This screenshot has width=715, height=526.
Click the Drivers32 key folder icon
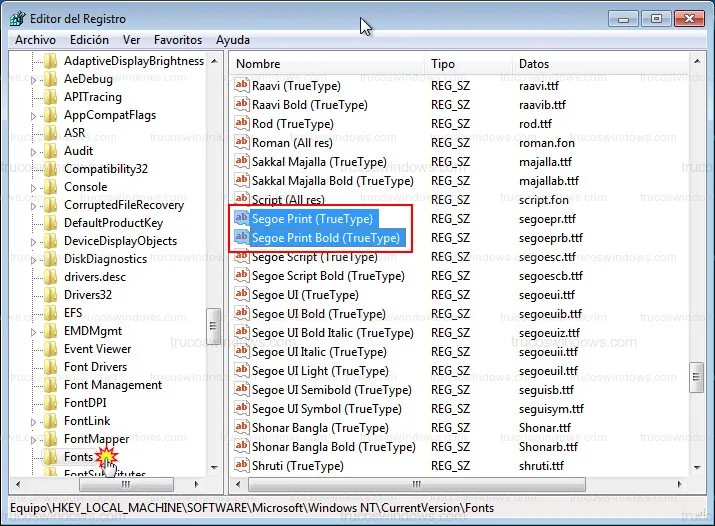[51, 295]
